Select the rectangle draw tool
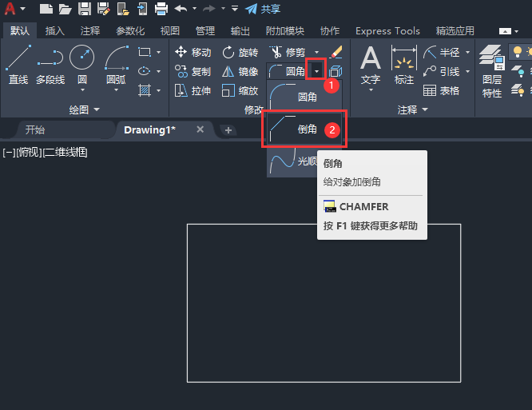Image resolution: width=532 pixels, height=410 pixels. click(x=145, y=52)
